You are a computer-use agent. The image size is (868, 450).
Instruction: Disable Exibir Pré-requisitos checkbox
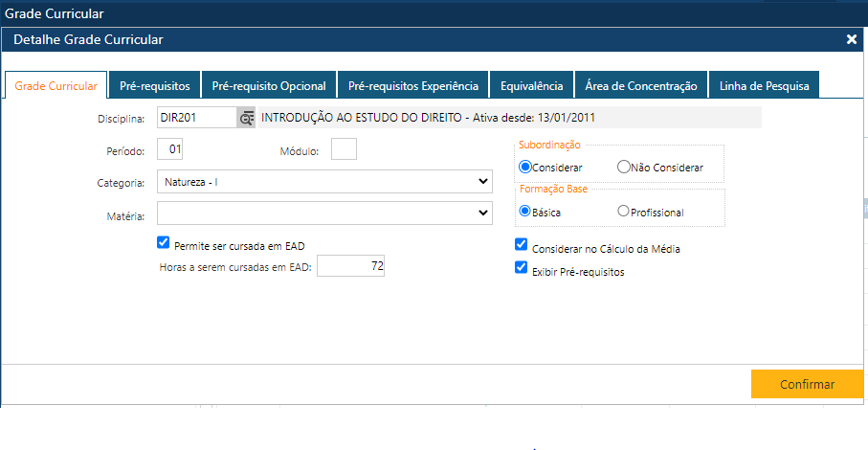click(521, 269)
